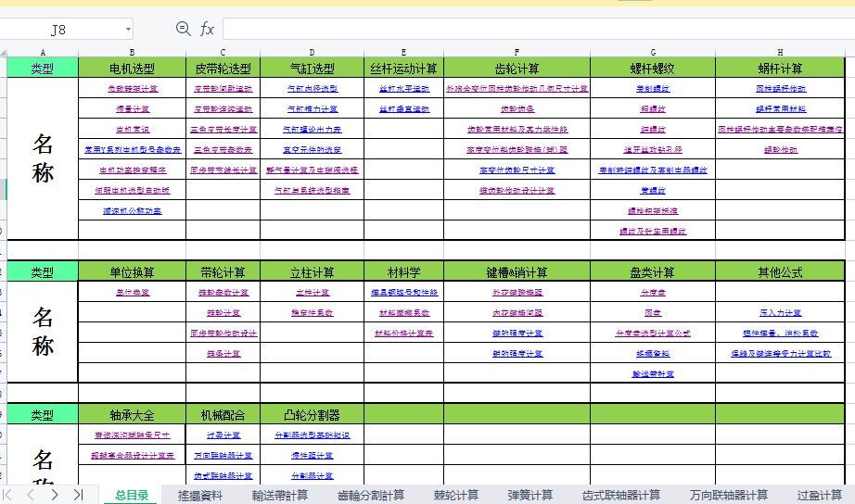Select the 材料学 header cell
The width and height of the screenshot is (855, 504).
(x=404, y=271)
